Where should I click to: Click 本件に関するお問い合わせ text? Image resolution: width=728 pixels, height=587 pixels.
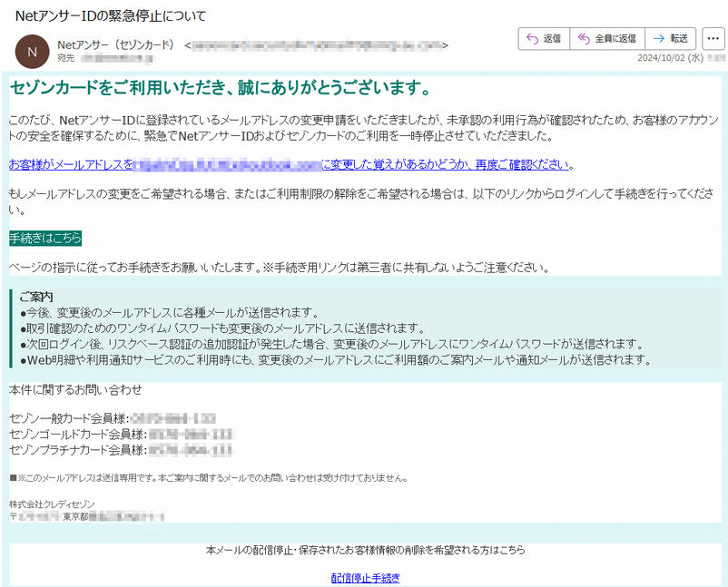click(75, 390)
